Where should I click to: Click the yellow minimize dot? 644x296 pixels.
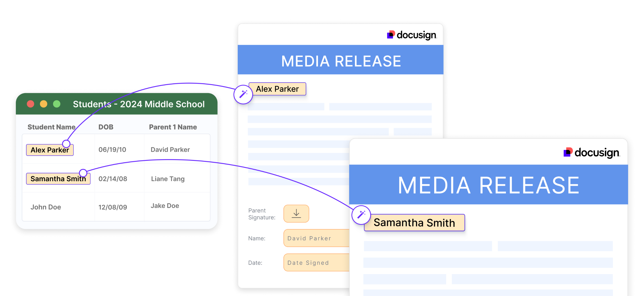[x=44, y=104]
